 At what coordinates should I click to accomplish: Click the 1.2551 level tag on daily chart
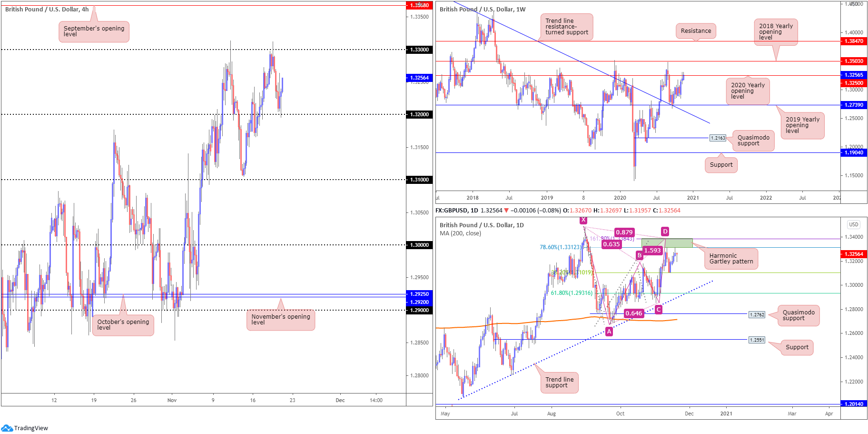click(757, 340)
